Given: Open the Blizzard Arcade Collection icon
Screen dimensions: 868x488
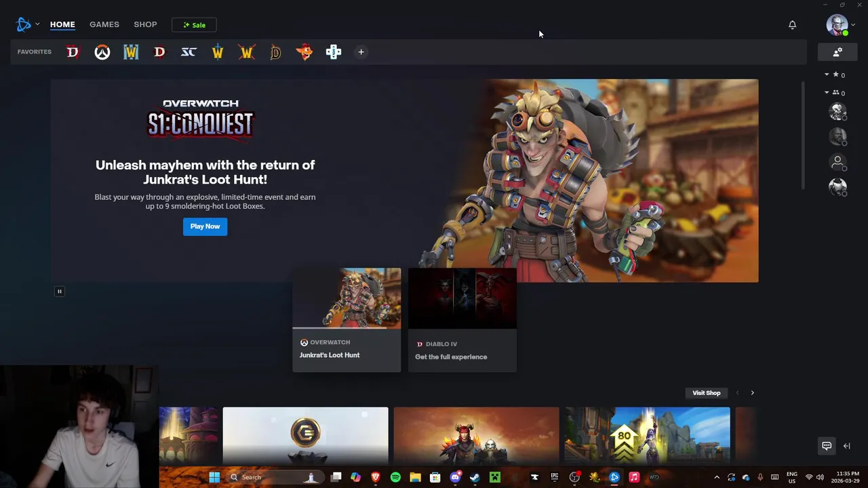Looking at the screenshot, I should 334,52.
